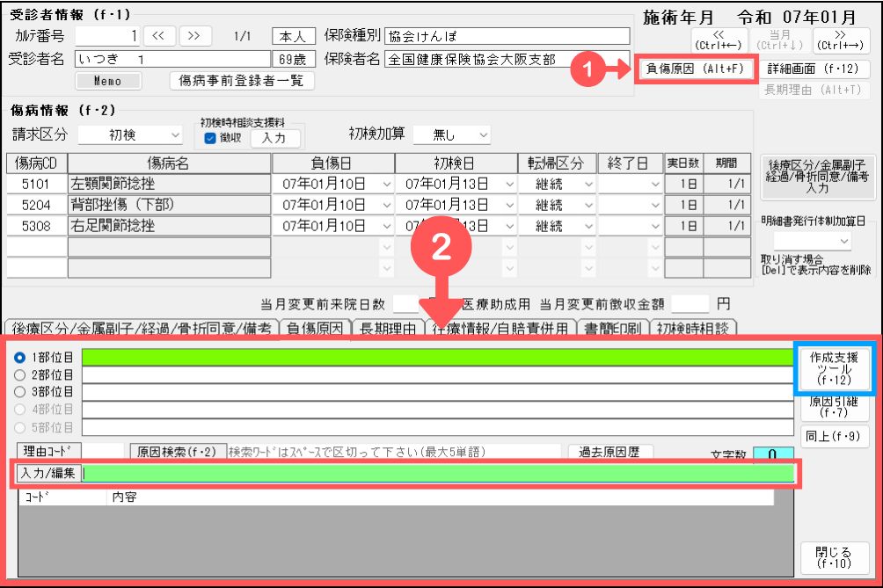Select the 3部位目 radio button

pos(21,391)
